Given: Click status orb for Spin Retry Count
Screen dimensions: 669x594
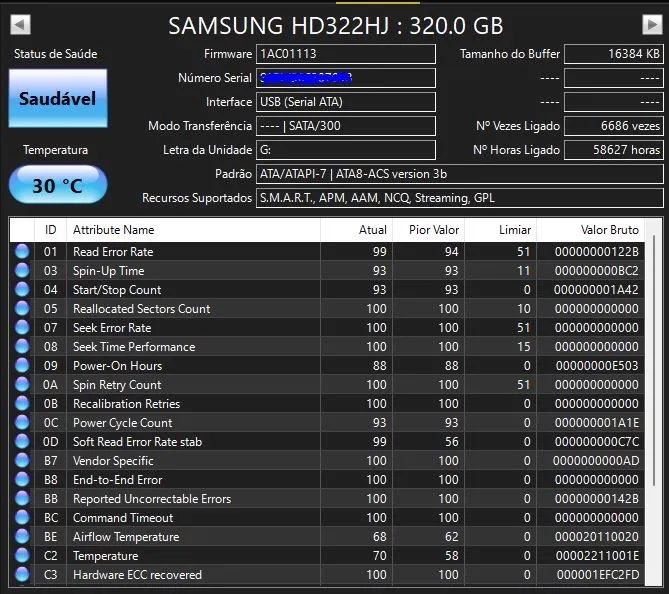Looking at the screenshot, I should [22, 384].
